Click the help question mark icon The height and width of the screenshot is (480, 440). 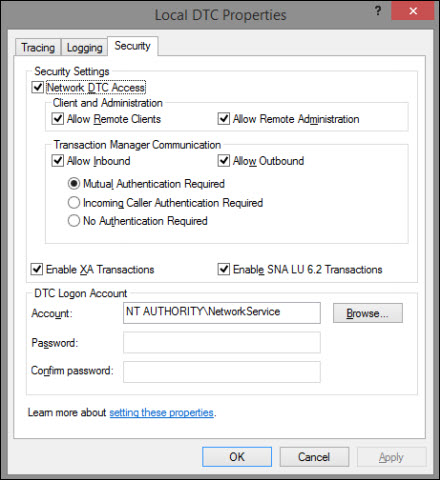pos(378,11)
